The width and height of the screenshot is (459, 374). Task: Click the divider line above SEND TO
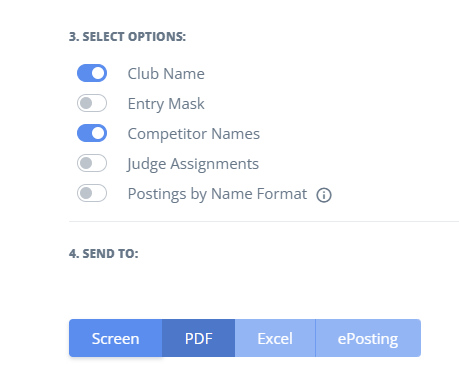point(264,221)
